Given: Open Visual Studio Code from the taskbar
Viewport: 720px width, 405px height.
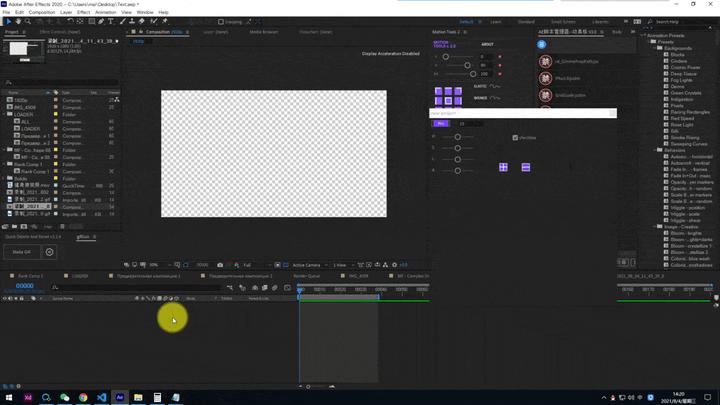Looking at the screenshot, I should (101, 397).
